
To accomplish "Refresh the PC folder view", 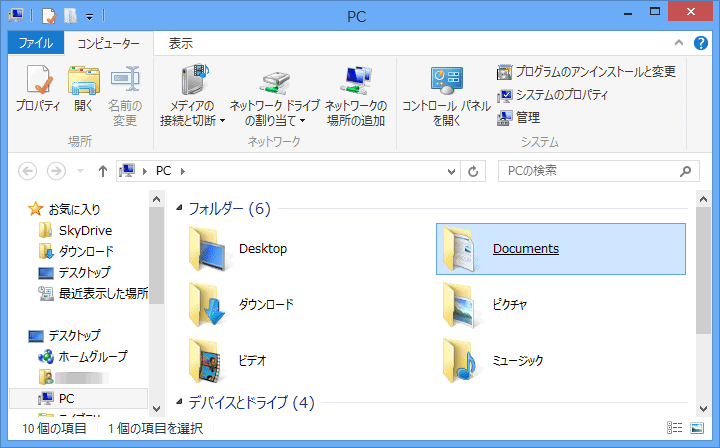I will [x=473, y=171].
